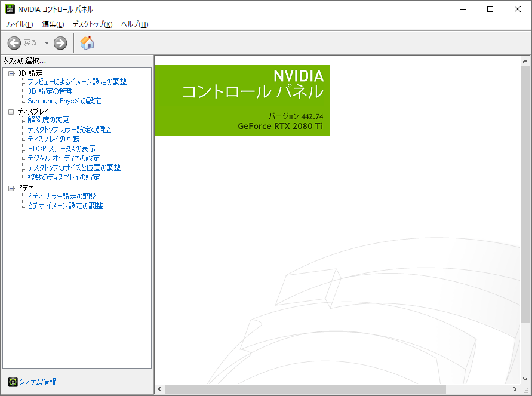532x396 pixels.
Task: Open Surround、PhysX の設定 page
Action: click(x=64, y=101)
